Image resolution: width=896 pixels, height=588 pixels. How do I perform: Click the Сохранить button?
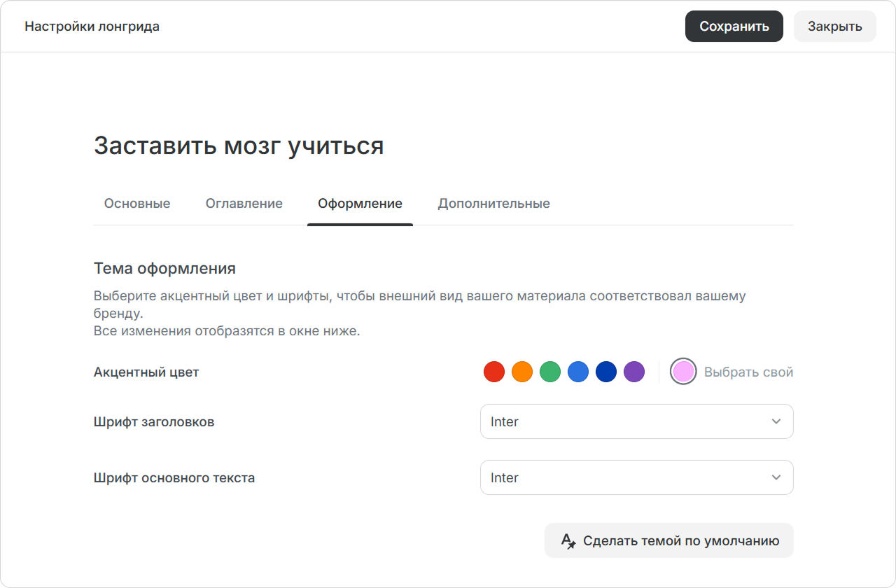734,27
